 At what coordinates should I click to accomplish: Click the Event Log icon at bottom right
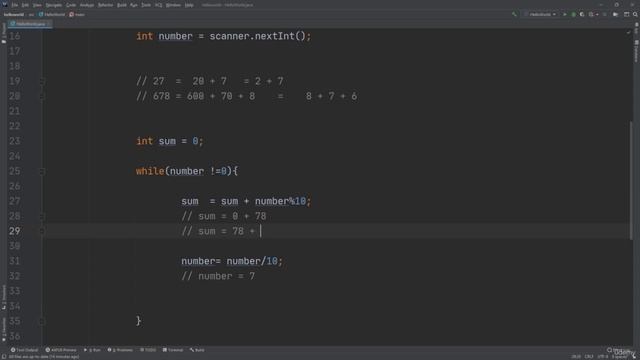click(x=609, y=350)
